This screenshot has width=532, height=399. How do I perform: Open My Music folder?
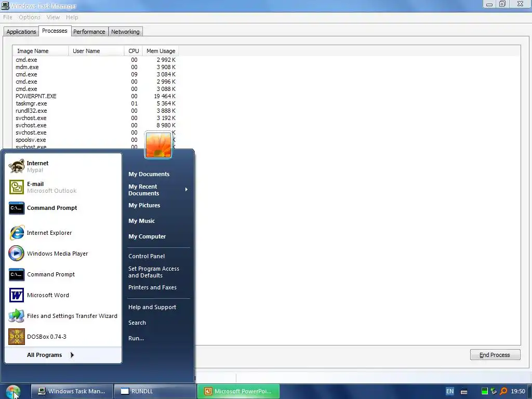point(141,221)
